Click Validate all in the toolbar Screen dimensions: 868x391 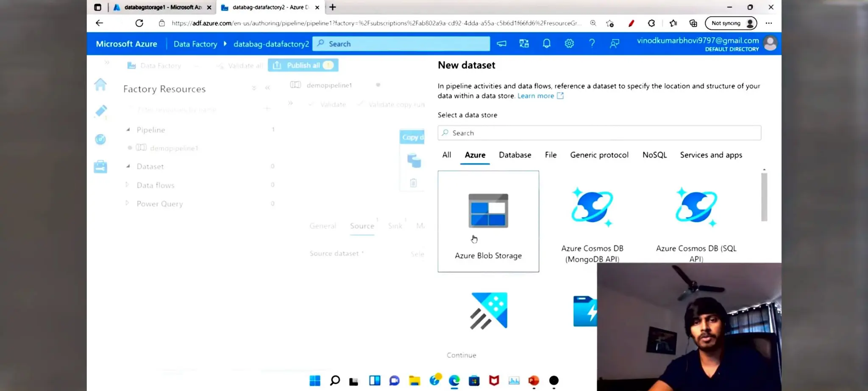pyautogui.click(x=240, y=66)
